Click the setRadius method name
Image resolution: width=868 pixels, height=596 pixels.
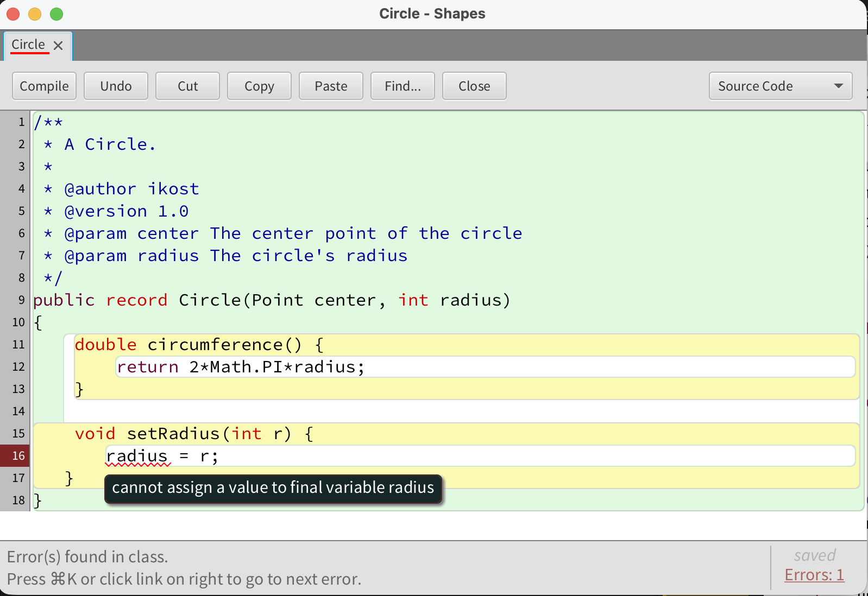point(173,434)
